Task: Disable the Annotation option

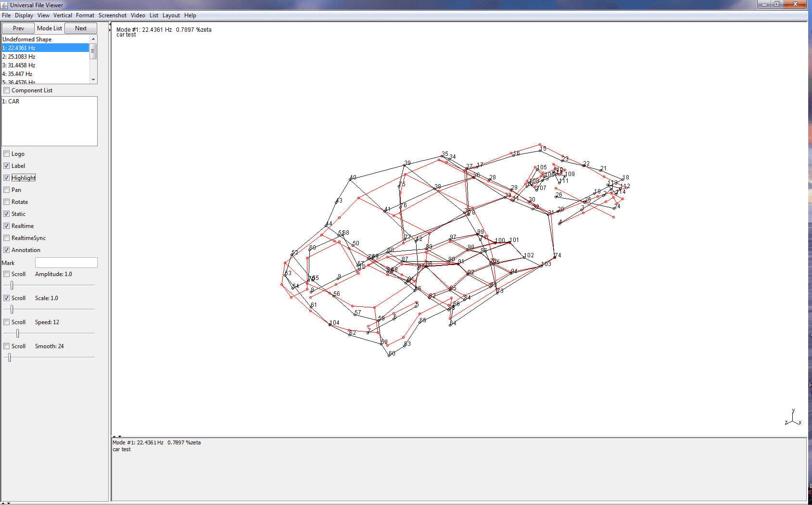Action: click(x=7, y=250)
